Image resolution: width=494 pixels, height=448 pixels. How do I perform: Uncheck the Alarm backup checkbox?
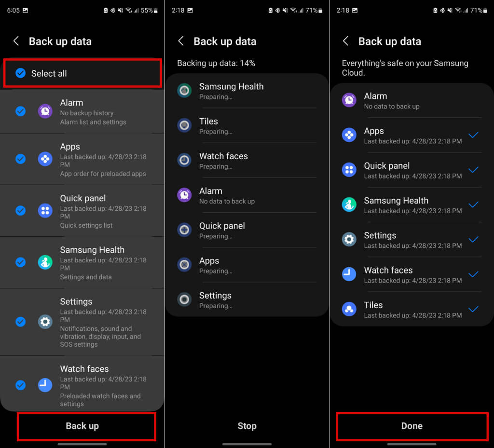point(20,111)
